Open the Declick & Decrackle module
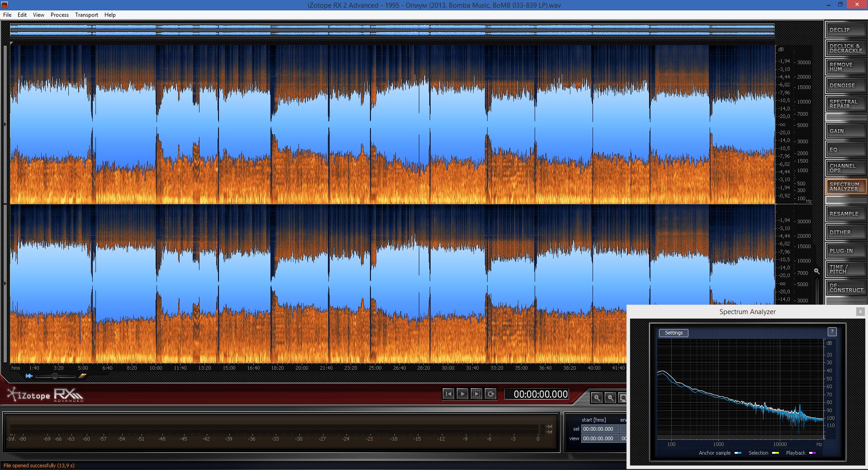 (845, 48)
